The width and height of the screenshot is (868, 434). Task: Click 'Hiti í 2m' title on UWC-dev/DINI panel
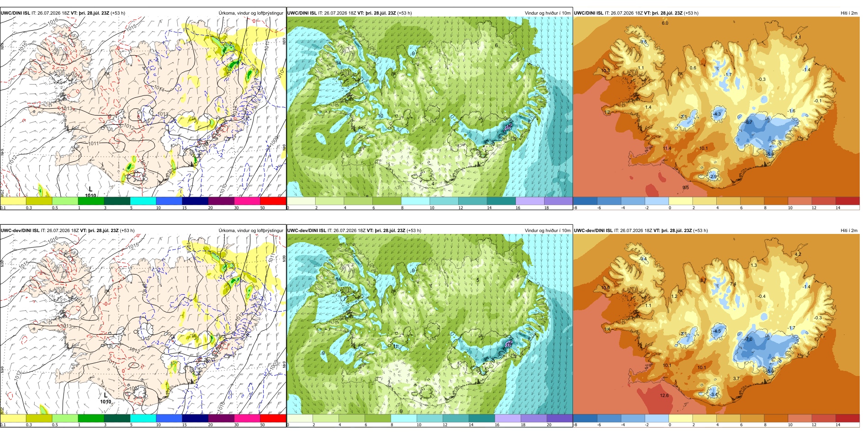pos(849,231)
